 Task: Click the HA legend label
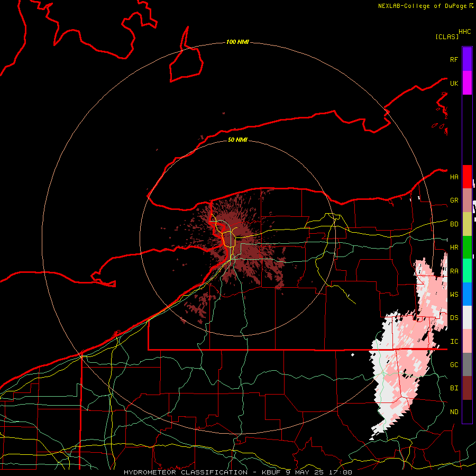(x=454, y=177)
